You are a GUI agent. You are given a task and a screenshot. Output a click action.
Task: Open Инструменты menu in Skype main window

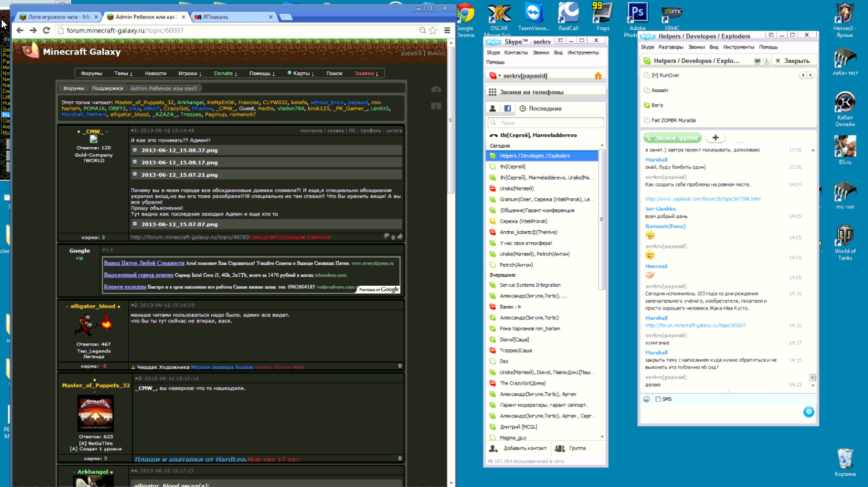point(583,52)
